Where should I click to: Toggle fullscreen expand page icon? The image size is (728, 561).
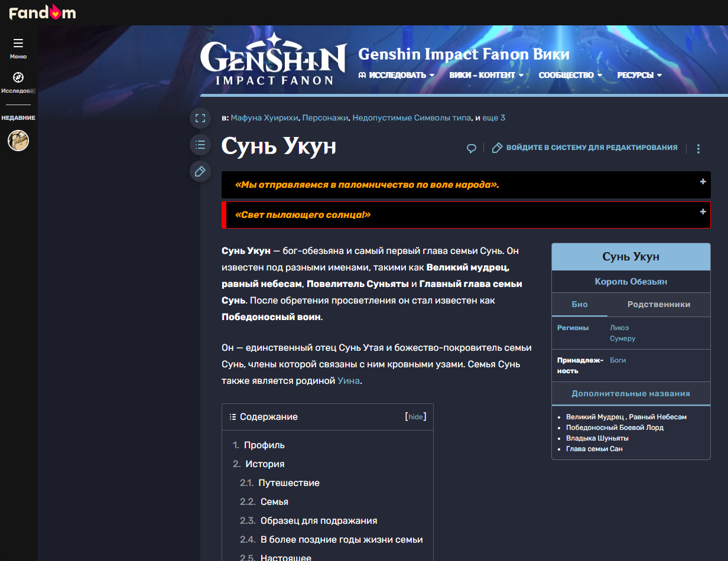tap(200, 118)
